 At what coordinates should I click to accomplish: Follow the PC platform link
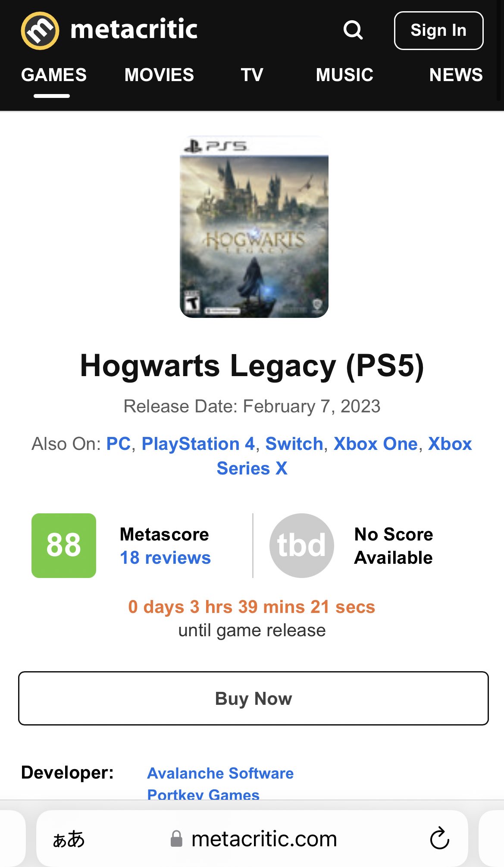pyautogui.click(x=118, y=444)
